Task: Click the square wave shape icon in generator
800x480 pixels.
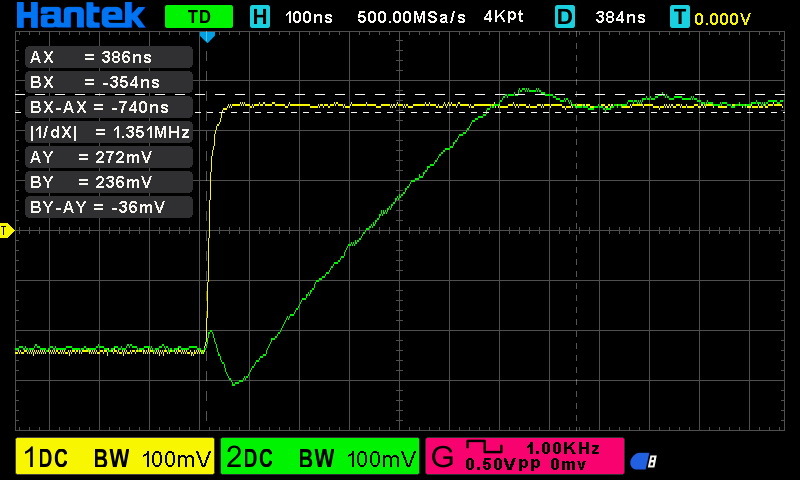Action: tap(484, 446)
